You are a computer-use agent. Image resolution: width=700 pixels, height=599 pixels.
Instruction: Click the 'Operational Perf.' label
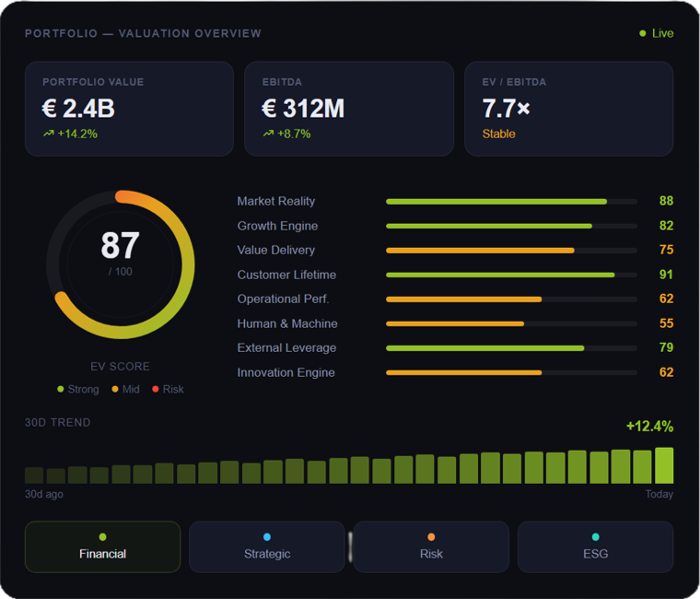[x=283, y=299]
